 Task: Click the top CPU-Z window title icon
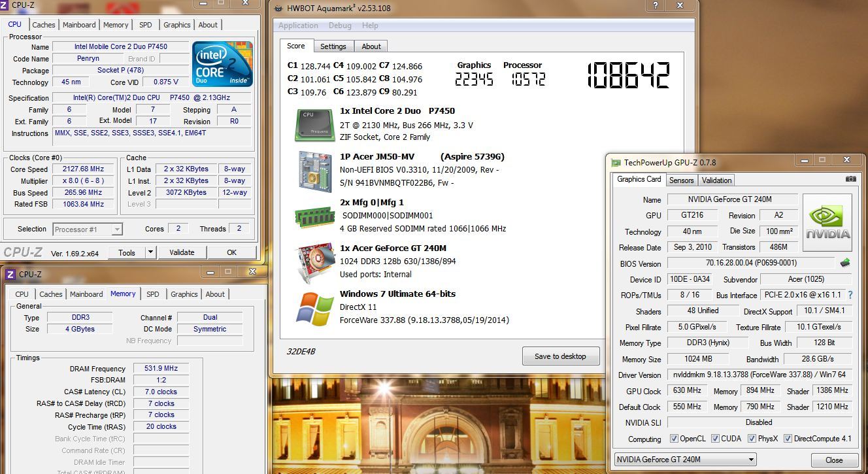click(5, 5)
